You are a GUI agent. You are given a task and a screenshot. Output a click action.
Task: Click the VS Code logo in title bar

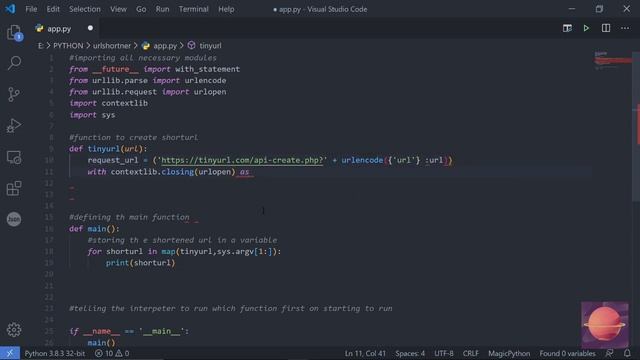10,9
